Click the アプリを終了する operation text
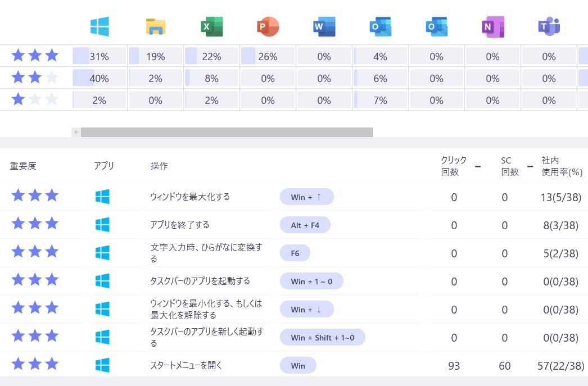The image size is (588, 386). click(x=180, y=225)
